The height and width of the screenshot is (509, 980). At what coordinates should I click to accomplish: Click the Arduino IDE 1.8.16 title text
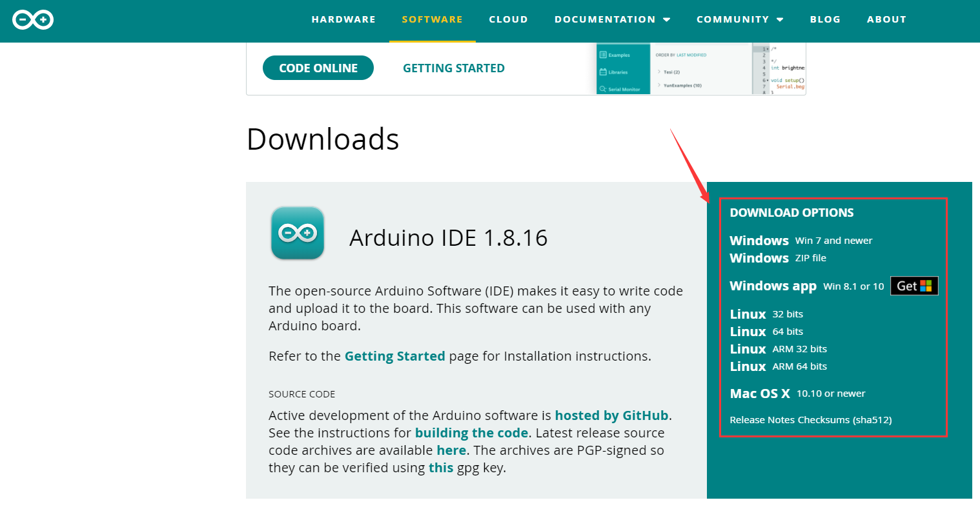coord(448,238)
